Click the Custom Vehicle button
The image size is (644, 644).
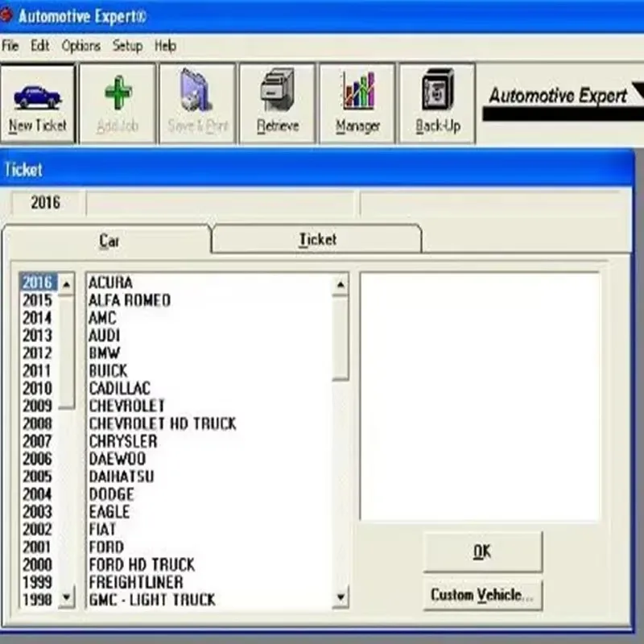point(481,594)
